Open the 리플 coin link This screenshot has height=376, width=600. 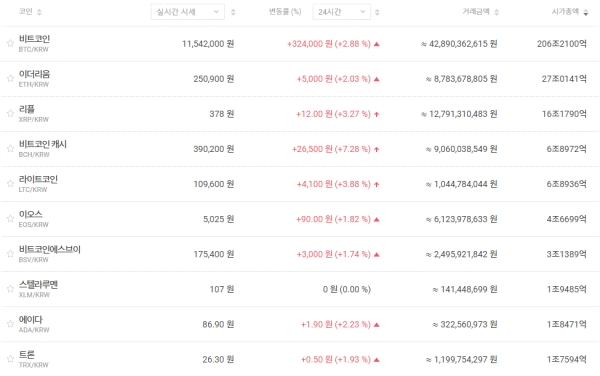(x=27, y=109)
